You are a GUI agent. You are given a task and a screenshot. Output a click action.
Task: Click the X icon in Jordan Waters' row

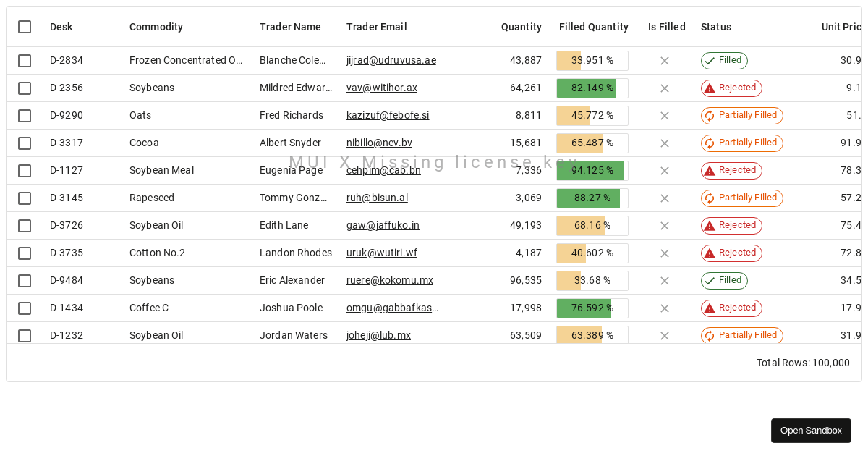(665, 336)
